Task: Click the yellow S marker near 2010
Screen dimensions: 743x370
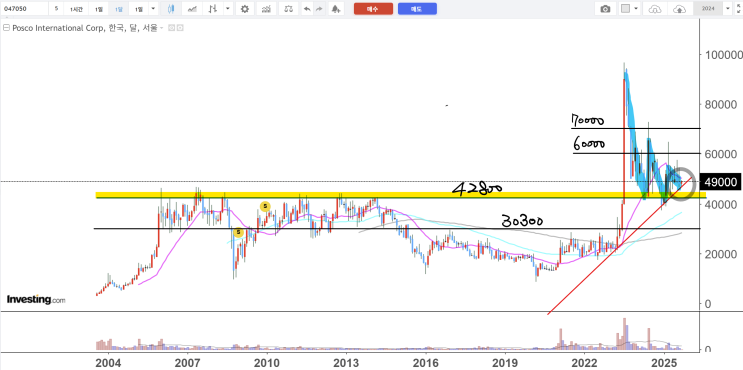Action: (265, 206)
